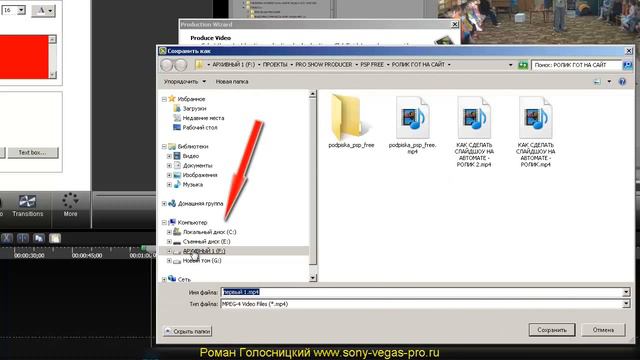The width and height of the screenshot is (640, 360).
Task: Open the view options dropdown arrow
Action: click(x=609, y=82)
